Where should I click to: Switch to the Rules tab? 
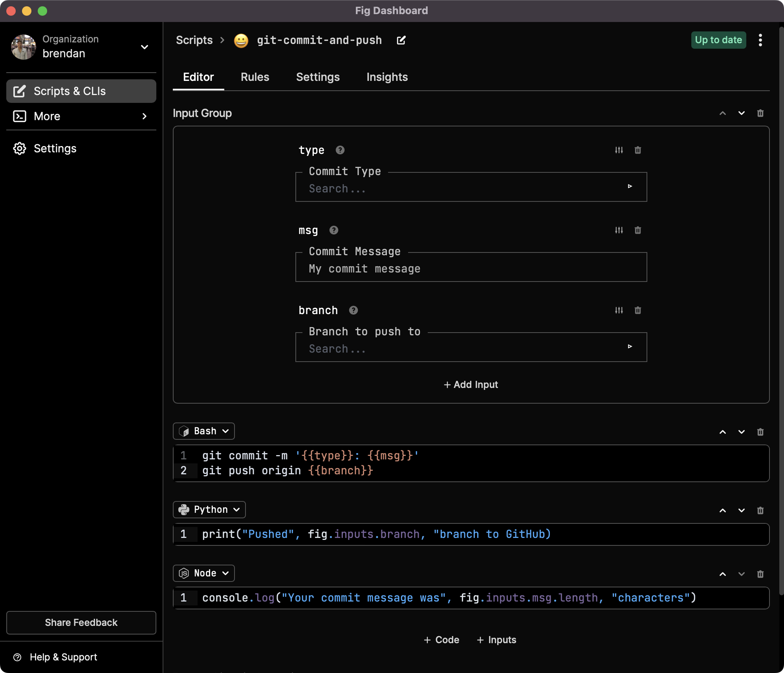coord(255,77)
